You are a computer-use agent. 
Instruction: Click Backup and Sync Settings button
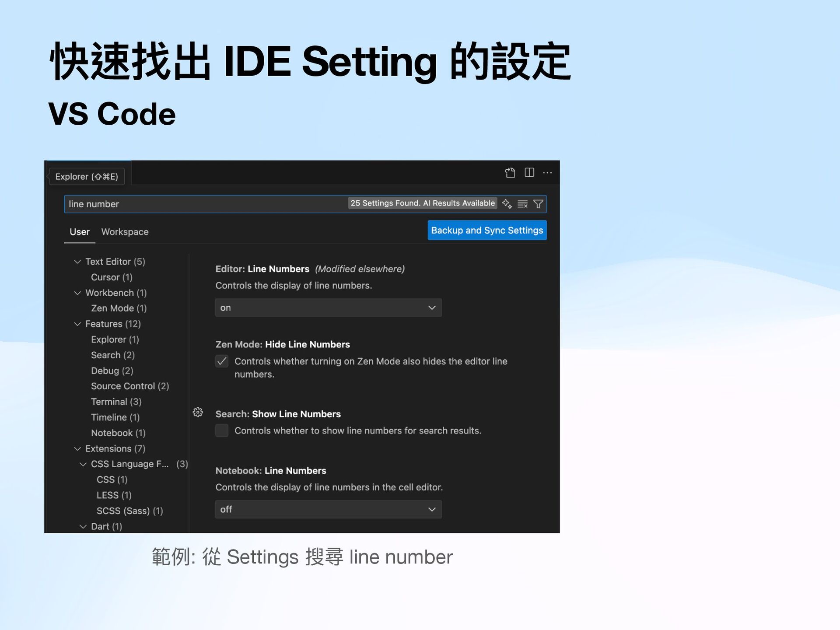[x=487, y=231]
